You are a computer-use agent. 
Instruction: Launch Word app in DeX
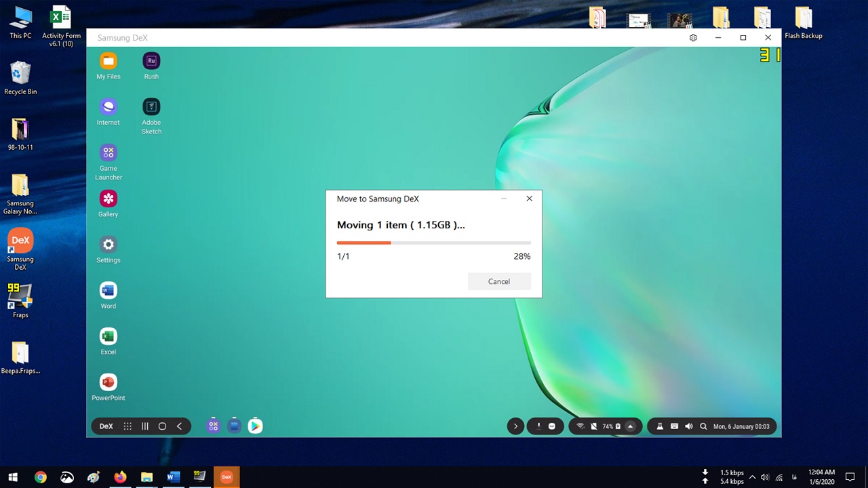click(108, 296)
